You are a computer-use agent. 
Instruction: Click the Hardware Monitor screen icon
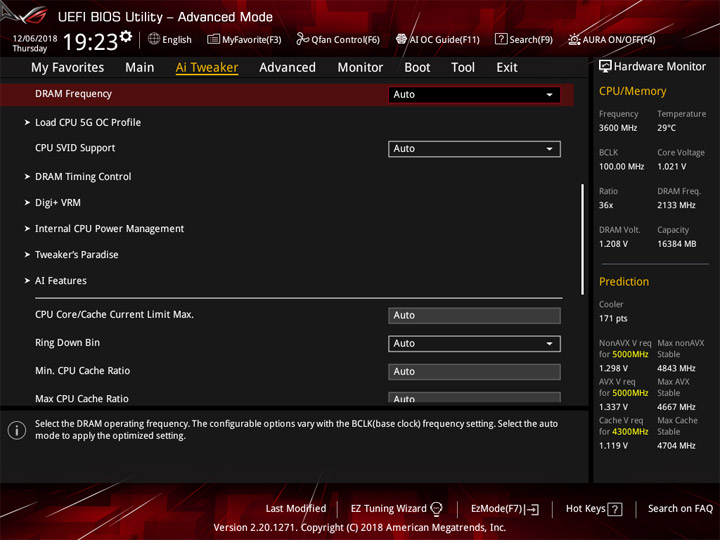pos(605,67)
